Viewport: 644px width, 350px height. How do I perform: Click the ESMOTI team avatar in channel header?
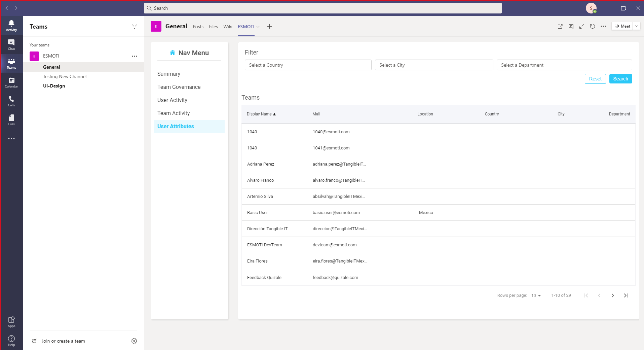coord(156,26)
